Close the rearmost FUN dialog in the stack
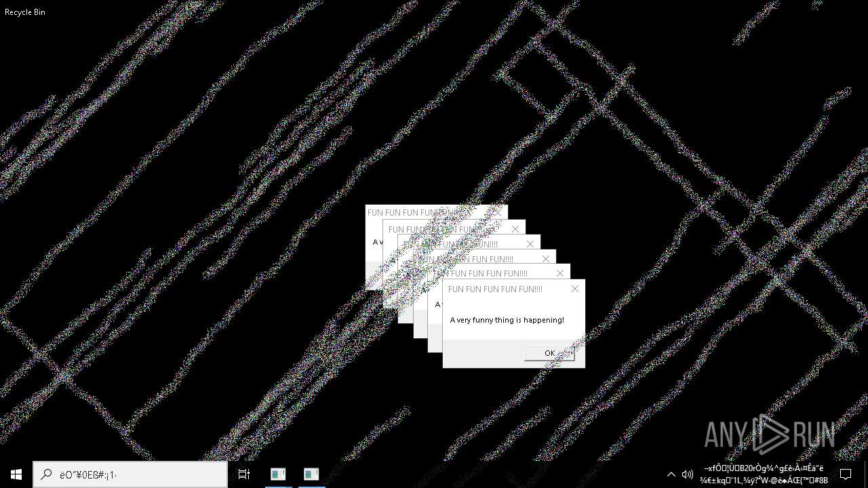 498,212
